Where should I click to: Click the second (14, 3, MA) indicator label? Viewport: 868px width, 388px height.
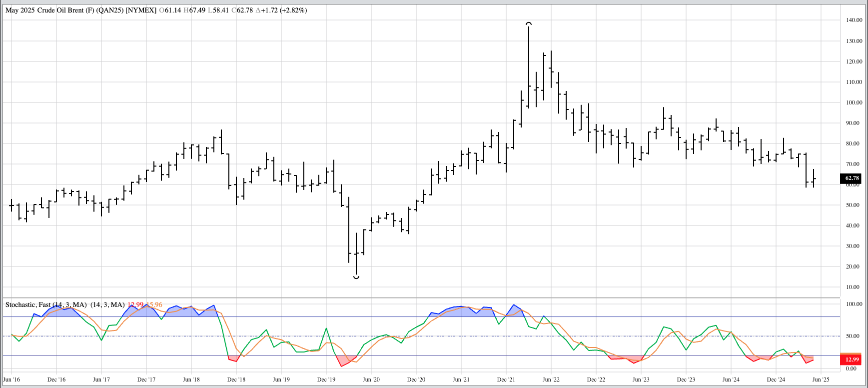tap(107, 304)
